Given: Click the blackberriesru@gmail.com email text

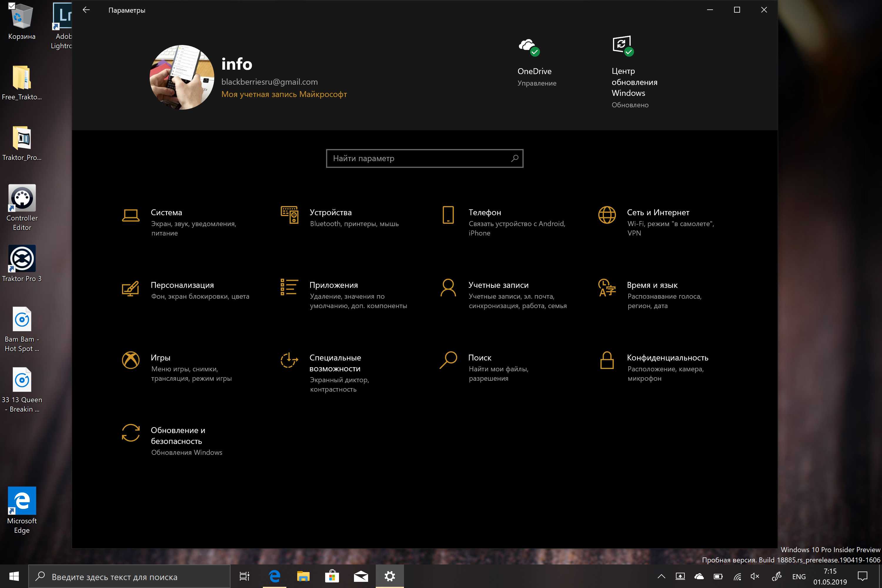Looking at the screenshot, I should tap(269, 82).
